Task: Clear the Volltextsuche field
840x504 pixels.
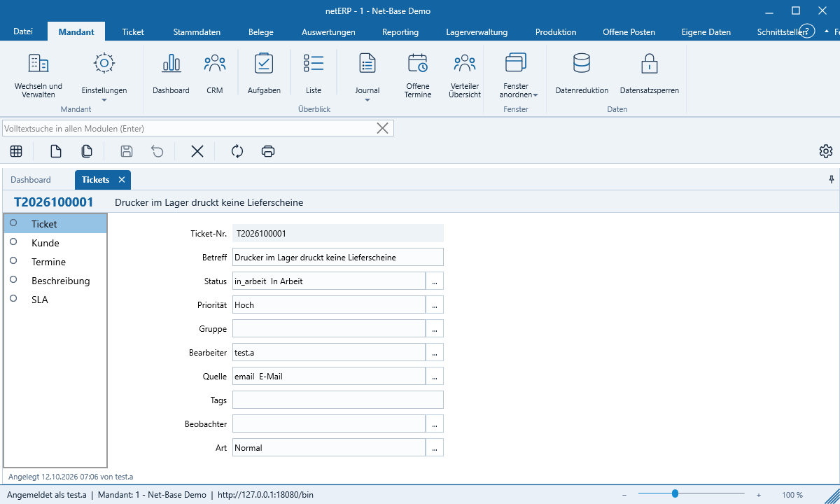Action: [383, 128]
